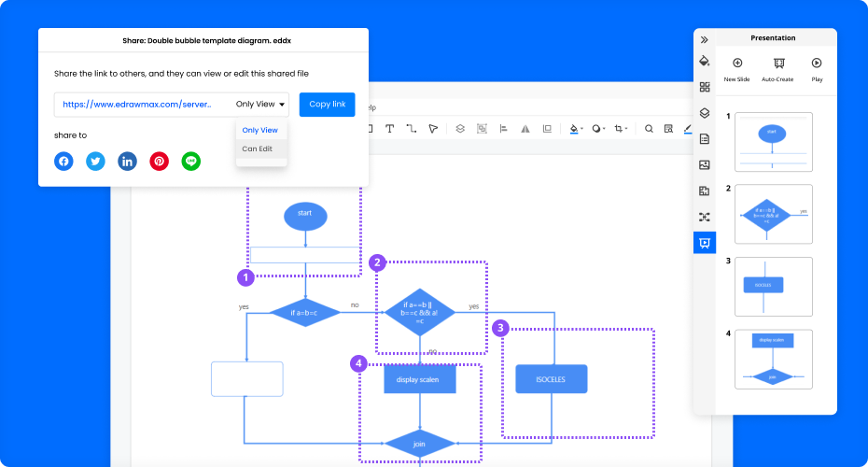This screenshot has height=467, width=868.
Task: Share diagram to Facebook
Action: 63,161
